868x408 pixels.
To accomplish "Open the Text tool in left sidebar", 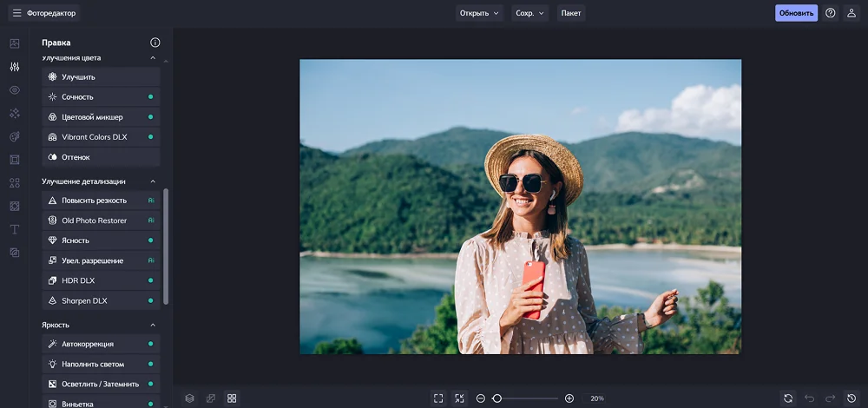I will pyautogui.click(x=15, y=229).
